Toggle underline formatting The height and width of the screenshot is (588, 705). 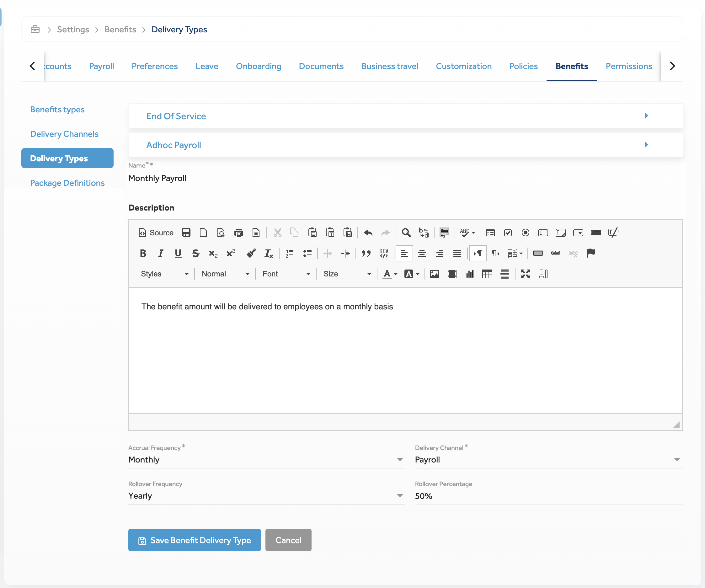coord(178,254)
